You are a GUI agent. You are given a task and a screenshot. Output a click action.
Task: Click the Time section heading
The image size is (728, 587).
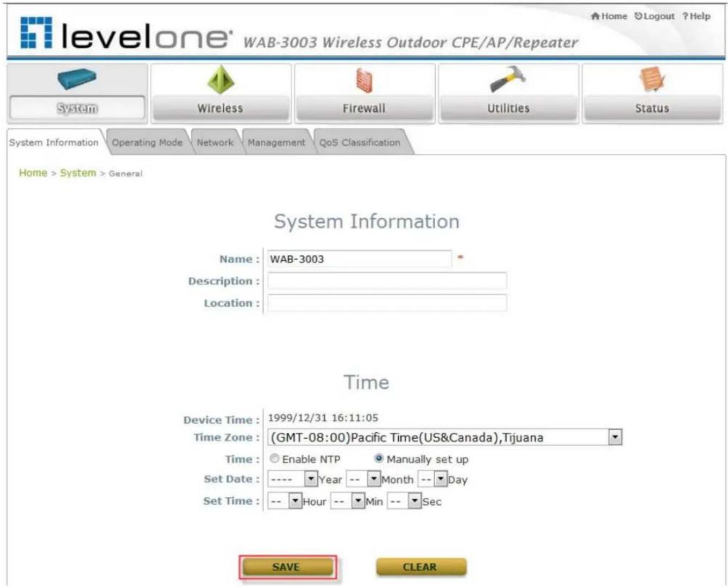click(367, 382)
